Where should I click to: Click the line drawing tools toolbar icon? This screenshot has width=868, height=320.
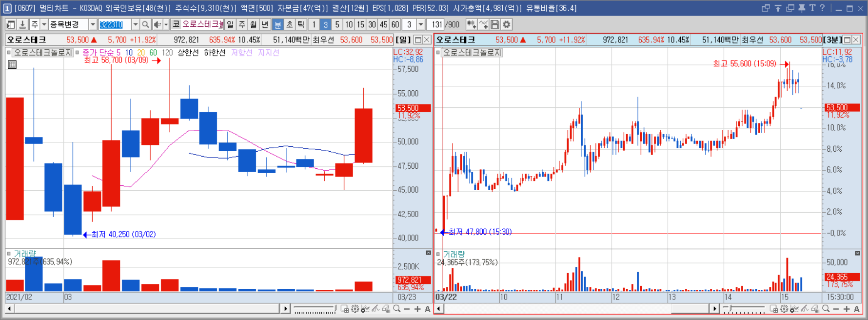pos(483,24)
